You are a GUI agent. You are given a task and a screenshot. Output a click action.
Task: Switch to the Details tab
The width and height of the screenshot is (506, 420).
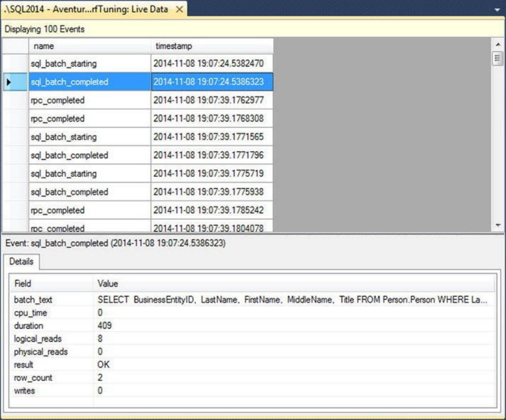pos(21,261)
